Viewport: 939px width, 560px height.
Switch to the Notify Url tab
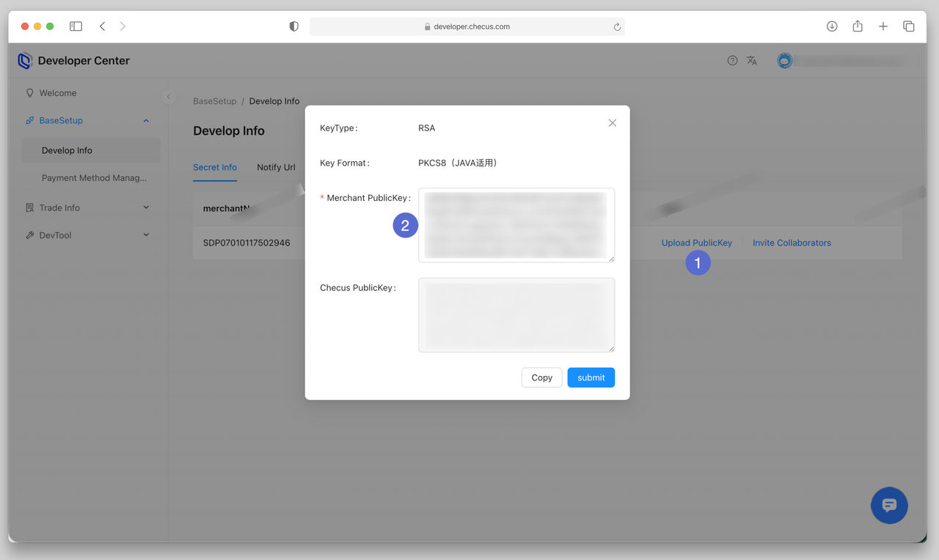(x=276, y=167)
